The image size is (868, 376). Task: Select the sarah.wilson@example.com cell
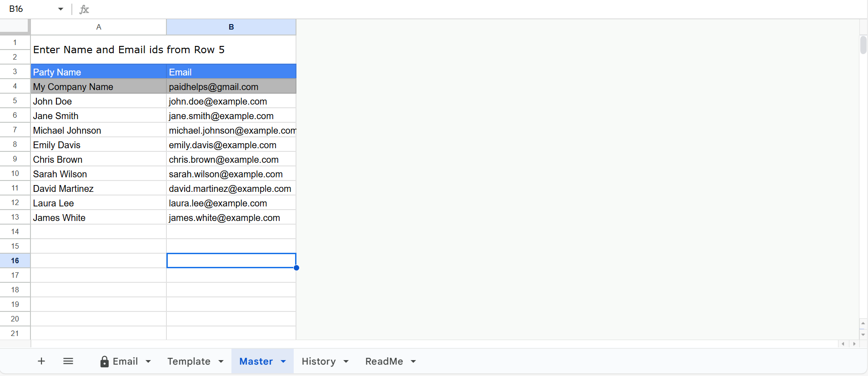[231, 174]
